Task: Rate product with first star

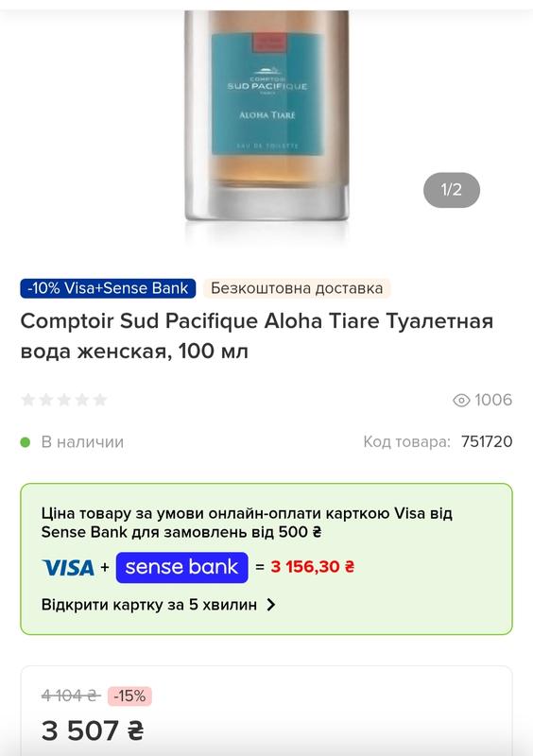Action: point(28,400)
